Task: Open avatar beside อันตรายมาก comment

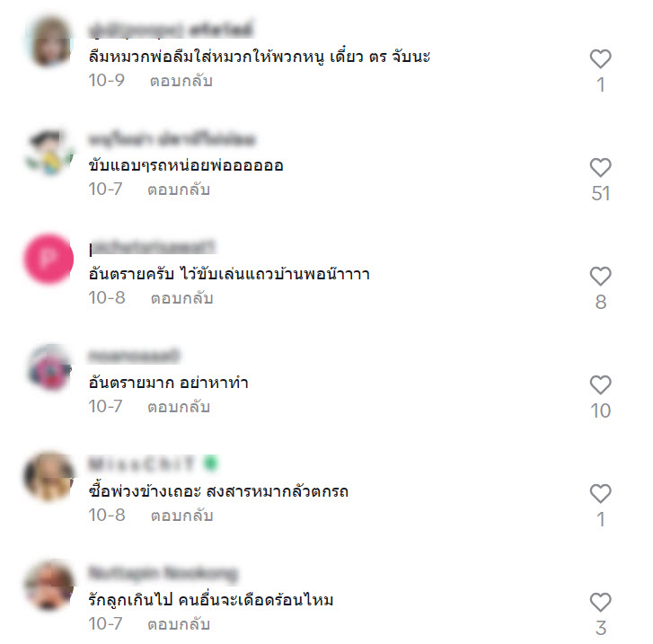Action: (x=49, y=367)
